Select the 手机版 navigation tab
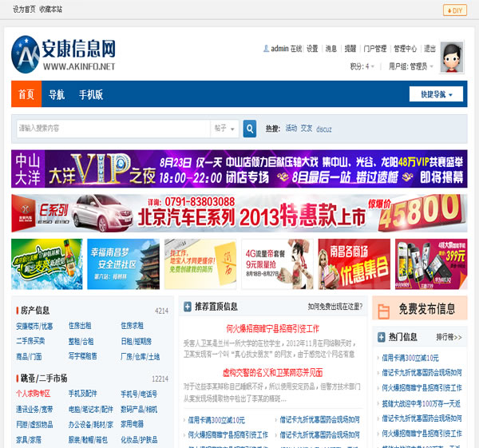This screenshot has width=479, height=448. pos(91,94)
